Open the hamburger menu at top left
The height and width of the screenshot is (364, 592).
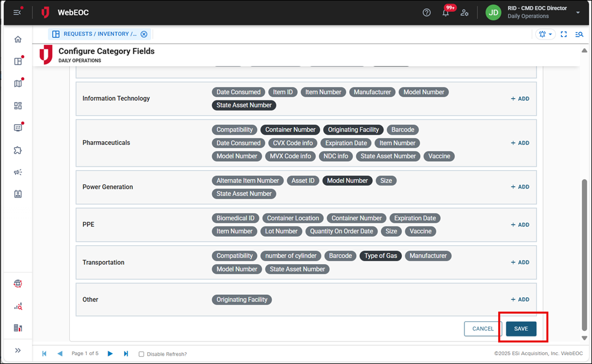pos(16,12)
